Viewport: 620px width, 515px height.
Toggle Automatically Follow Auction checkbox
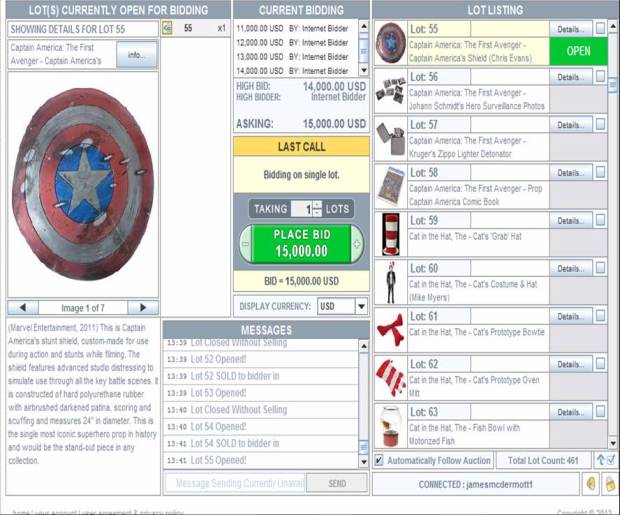tap(378, 460)
